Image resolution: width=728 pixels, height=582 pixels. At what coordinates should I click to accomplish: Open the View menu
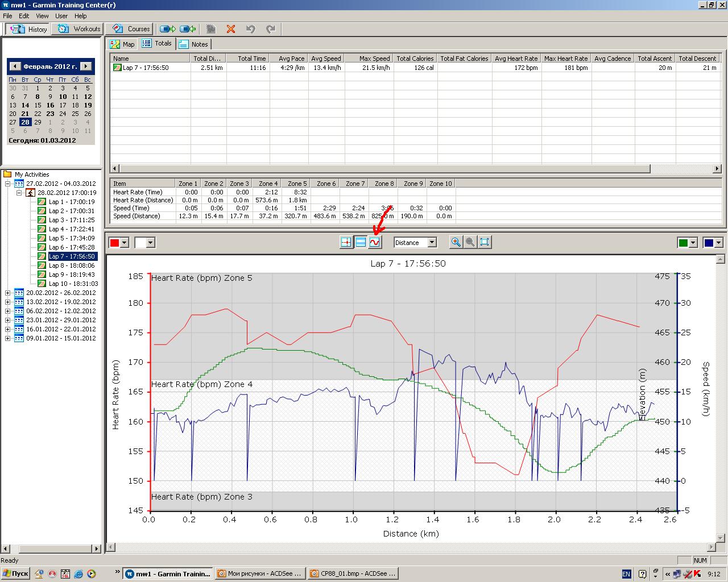(43, 16)
